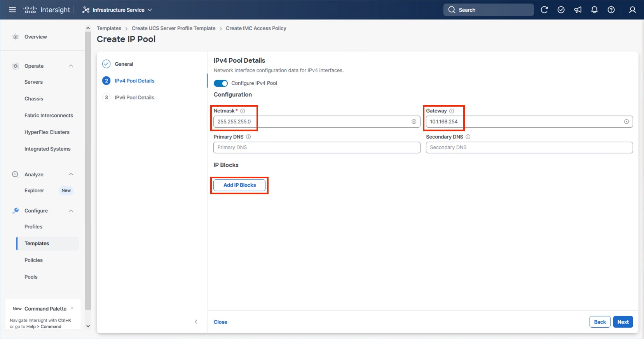644x339 pixels.
Task: Collapse the Analyze section
Action: coord(71,174)
